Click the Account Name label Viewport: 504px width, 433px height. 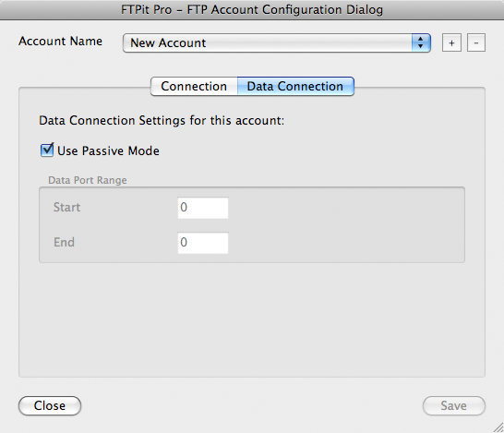tap(60, 42)
